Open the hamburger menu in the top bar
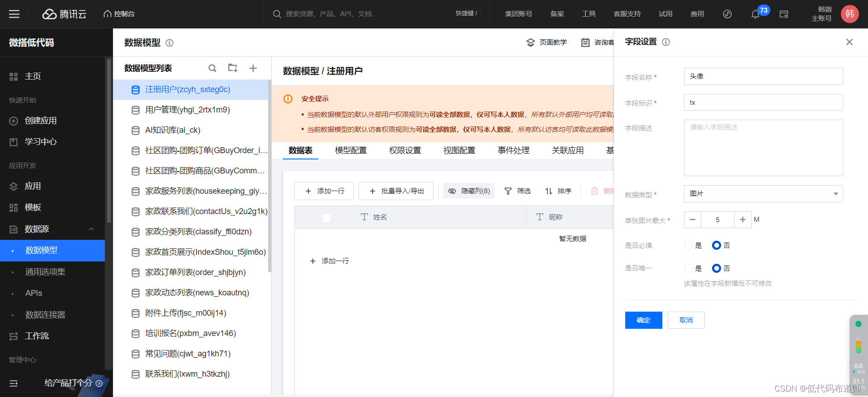 (14, 14)
